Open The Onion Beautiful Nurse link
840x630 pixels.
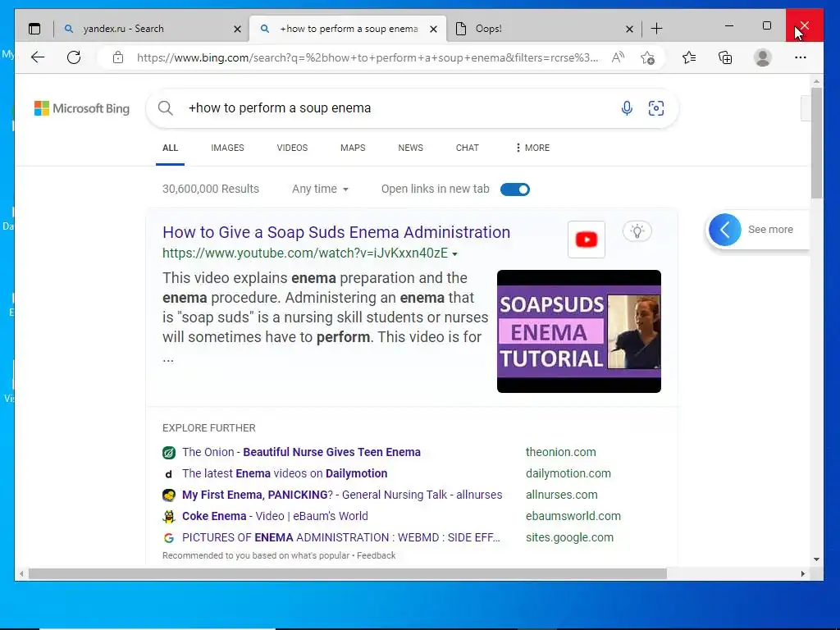coord(301,452)
